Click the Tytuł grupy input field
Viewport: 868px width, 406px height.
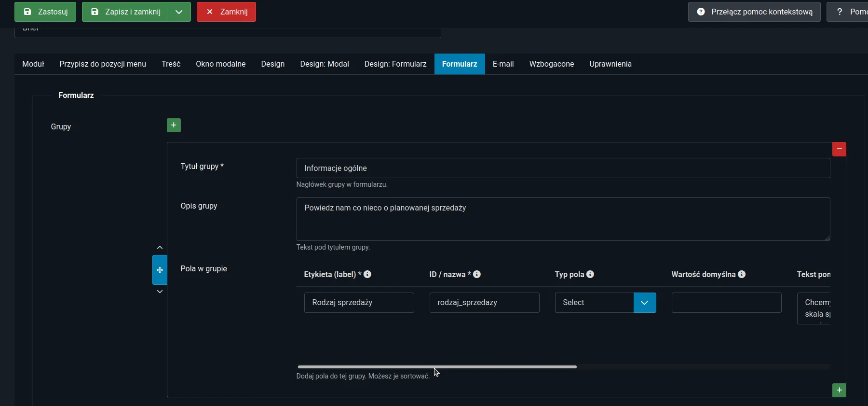(x=563, y=168)
